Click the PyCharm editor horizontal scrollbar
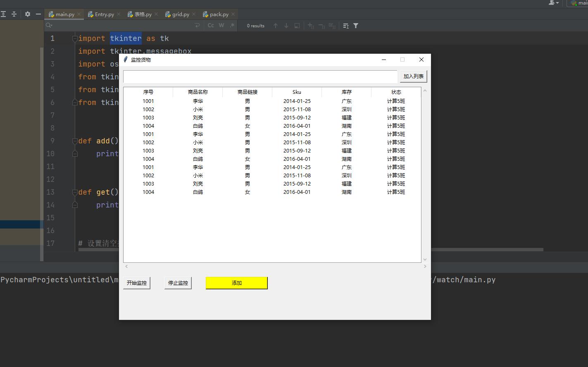588x367 pixels. (x=311, y=250)
